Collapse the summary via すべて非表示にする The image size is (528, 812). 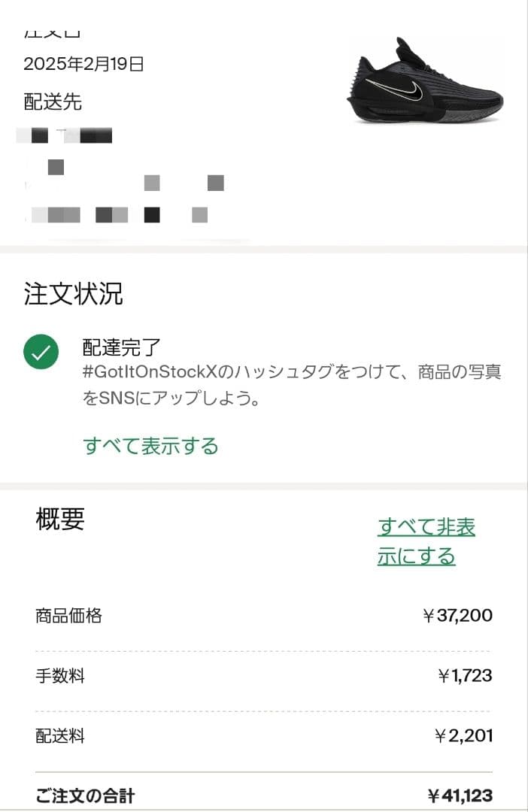[x=426, y=543]
